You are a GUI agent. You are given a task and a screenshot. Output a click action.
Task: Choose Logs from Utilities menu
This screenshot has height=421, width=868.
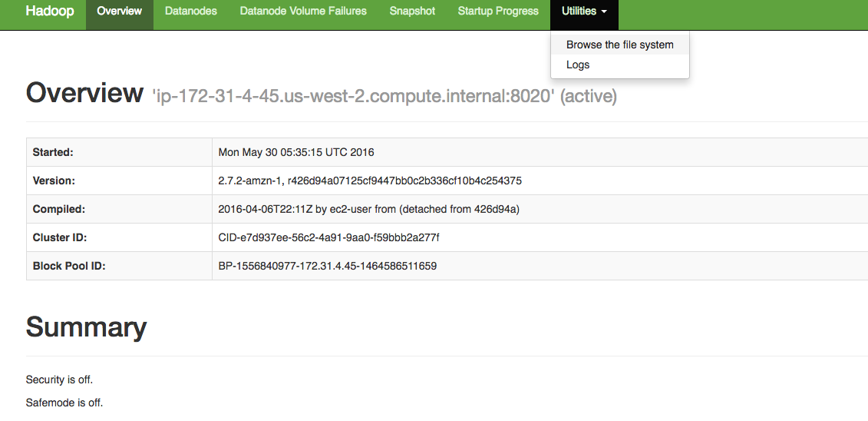coord(578,65)
